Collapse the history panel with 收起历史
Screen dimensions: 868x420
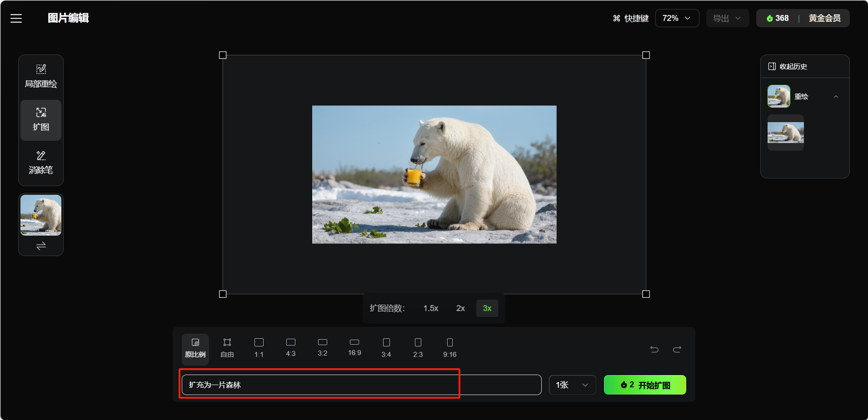[788, 66]
